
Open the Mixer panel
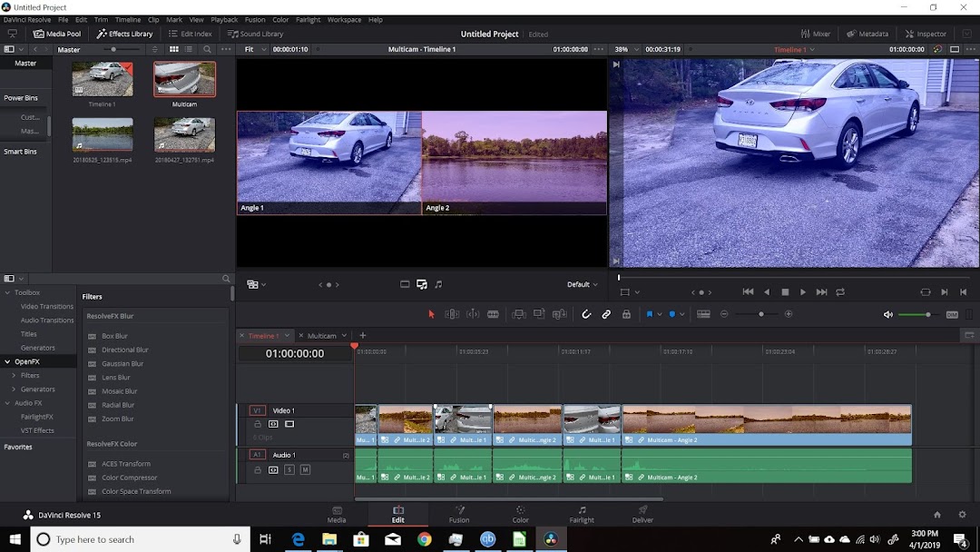coord(815,34)
